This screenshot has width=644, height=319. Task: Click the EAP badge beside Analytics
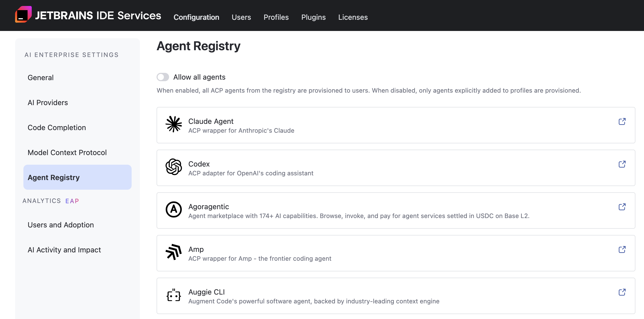[72, 201]
